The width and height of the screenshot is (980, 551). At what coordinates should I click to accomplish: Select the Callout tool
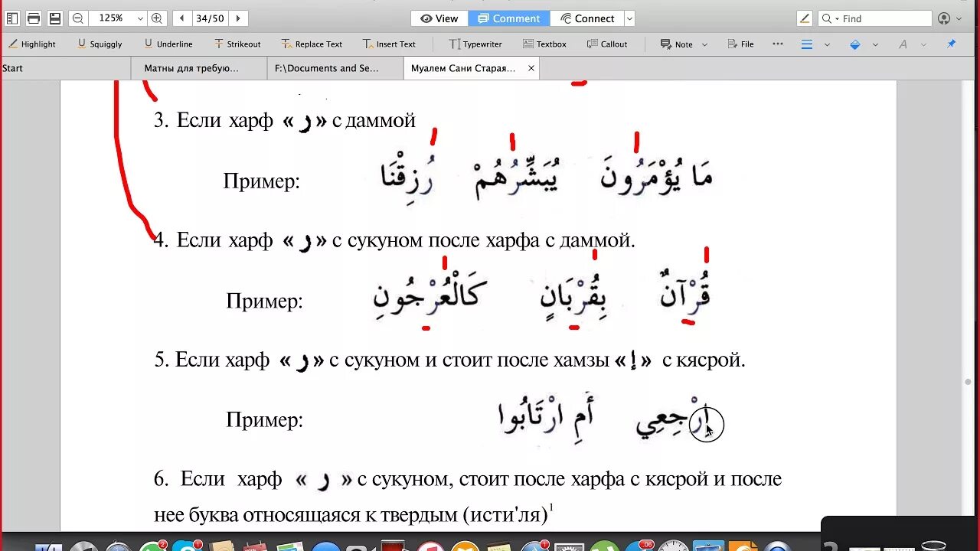coord(607,44)
